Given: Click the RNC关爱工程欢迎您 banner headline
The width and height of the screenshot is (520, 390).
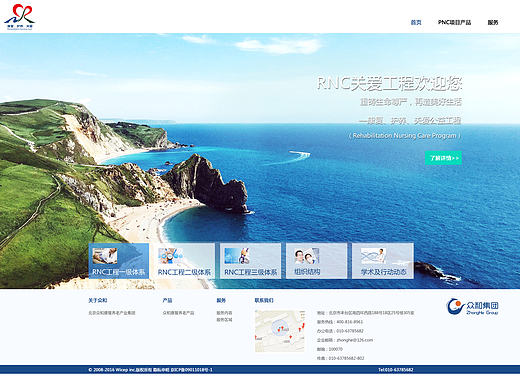Looking at the screenshot, I should (x=389, y=83).
